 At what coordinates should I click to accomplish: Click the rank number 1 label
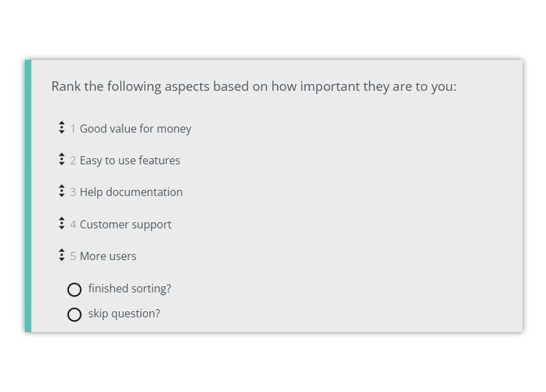pyautogui.click(x=72, y=128)
